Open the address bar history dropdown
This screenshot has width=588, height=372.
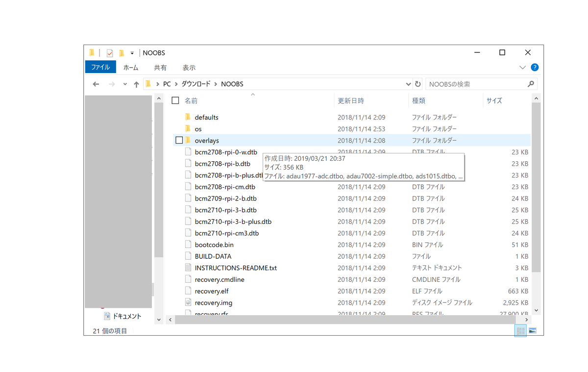[408, 84]
